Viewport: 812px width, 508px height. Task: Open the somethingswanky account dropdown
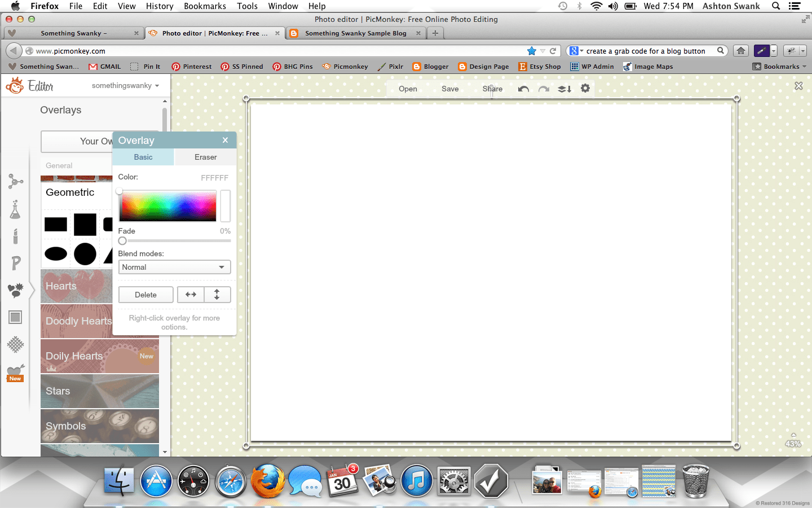tap(125, 86)
